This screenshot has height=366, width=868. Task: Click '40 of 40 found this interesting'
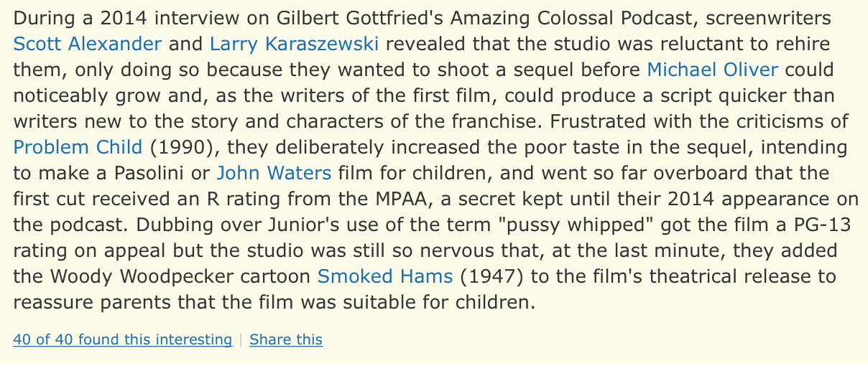click(x=122, y=339)
